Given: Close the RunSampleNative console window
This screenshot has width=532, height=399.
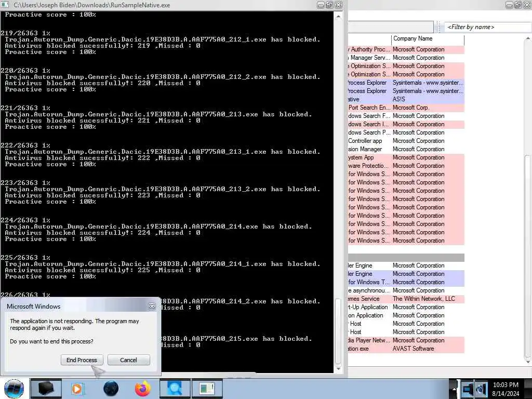Looking at the screenshot, I should click(x=339, y=5).
